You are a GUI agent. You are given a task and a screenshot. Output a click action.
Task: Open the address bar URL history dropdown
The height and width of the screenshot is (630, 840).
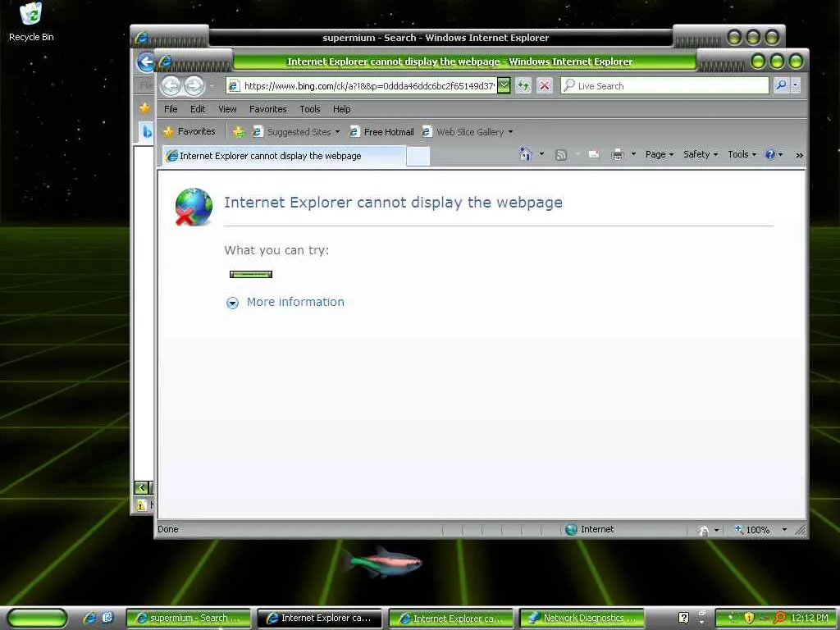(x=504, y=85)
